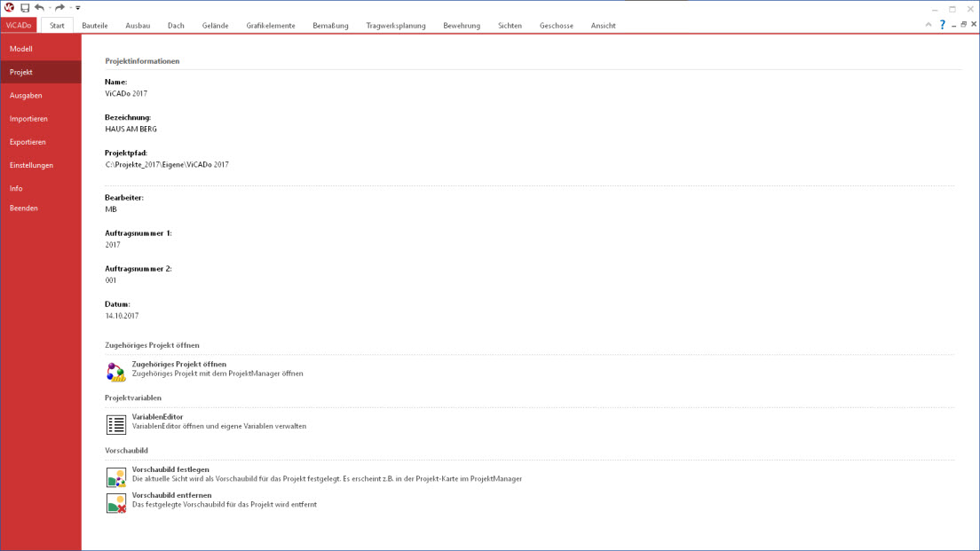The image size is (980, 551).
Task: Open the Sichten ribbon tab
Action: [510, 26]
